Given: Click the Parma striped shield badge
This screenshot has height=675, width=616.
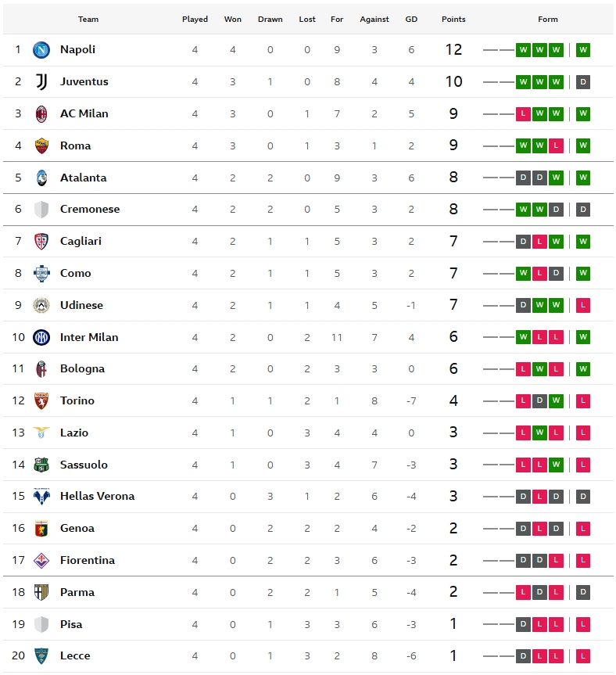Looking at the screenshot, I should 41,592.
